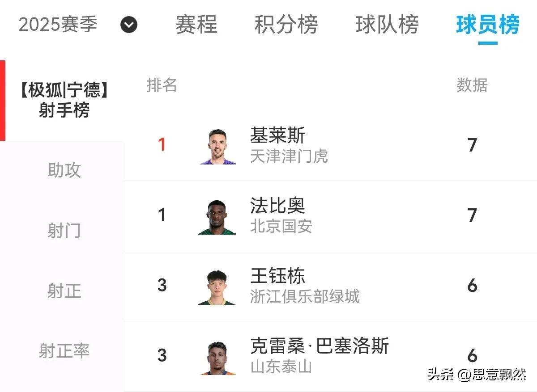This screenshot has width=537, height=392.
Task: Open 王钰栋 player photo
Action: pyautogui.click(x=217, y=287)
